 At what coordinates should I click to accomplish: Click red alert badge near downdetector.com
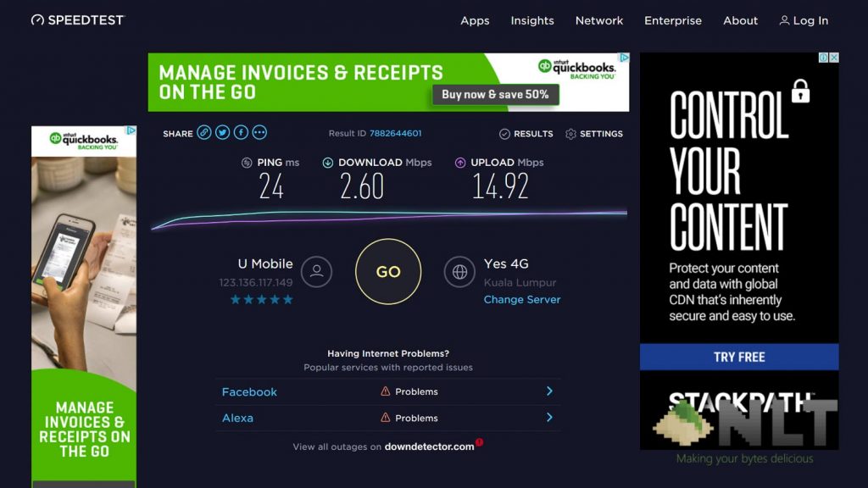tap(480, 442)
